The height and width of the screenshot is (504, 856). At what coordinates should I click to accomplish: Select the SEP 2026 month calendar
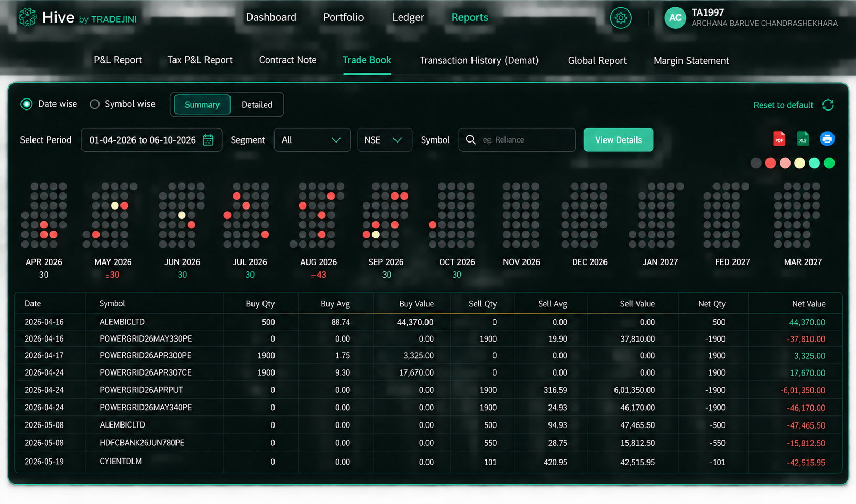[x=385, y=215]
